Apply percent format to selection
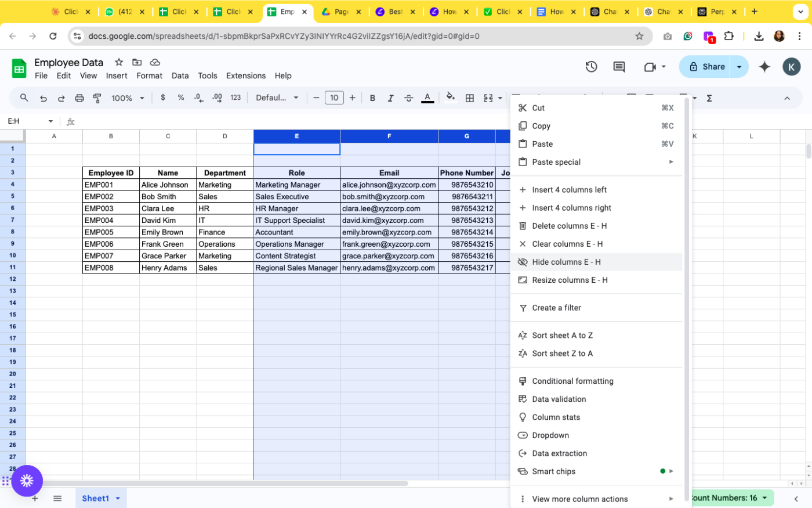 coord(180,98)
